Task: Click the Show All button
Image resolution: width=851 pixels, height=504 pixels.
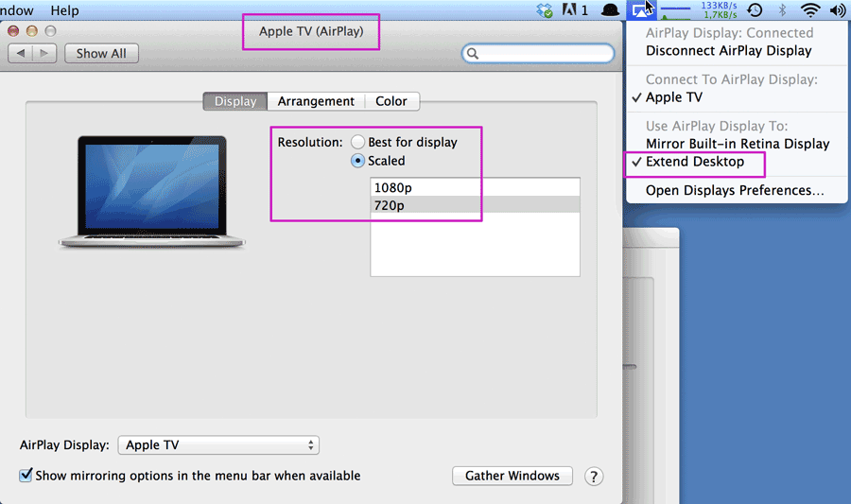Action: click(101, 53)
